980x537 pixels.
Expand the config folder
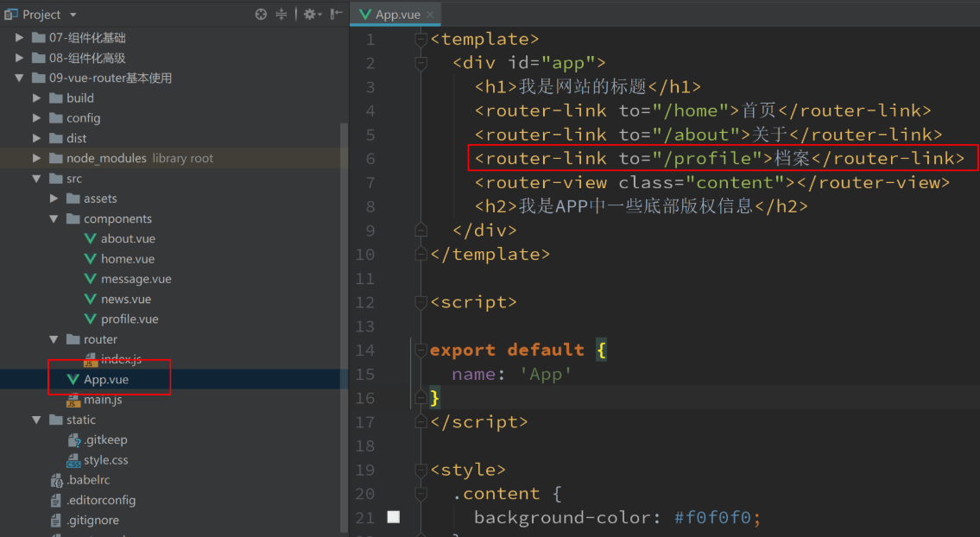click(x=36, y=118)
